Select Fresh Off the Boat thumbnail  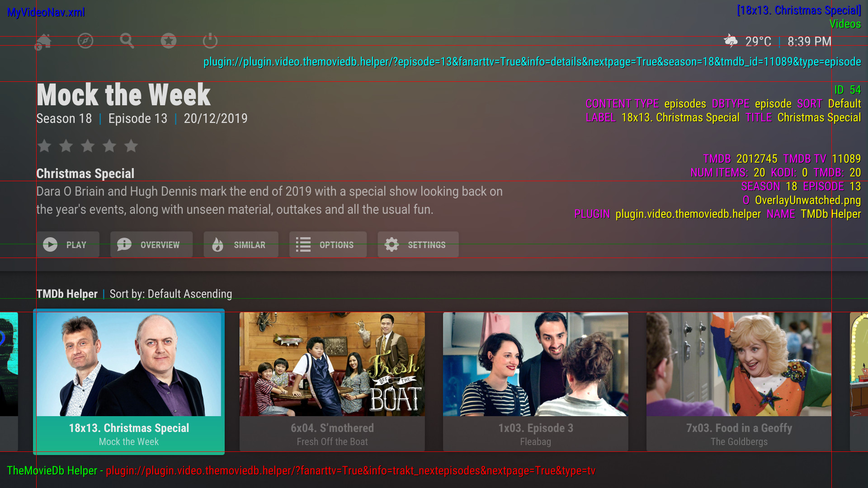(332, 364)
